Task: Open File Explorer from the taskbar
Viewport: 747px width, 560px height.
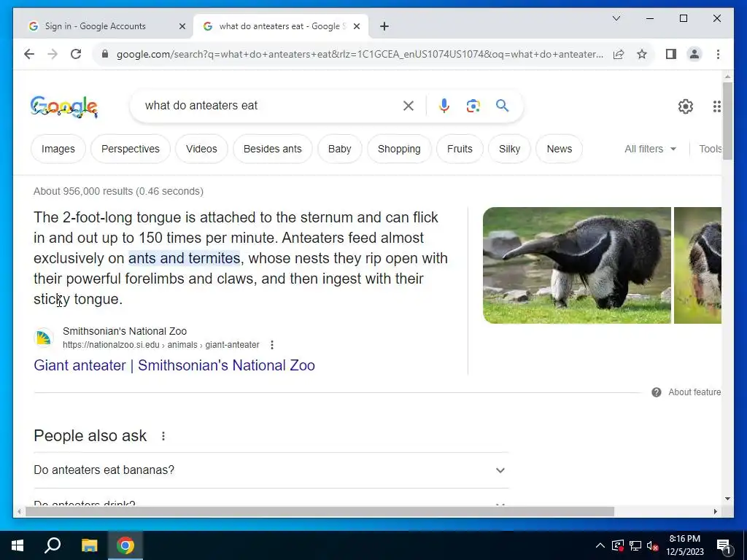Action: (89, 545)
